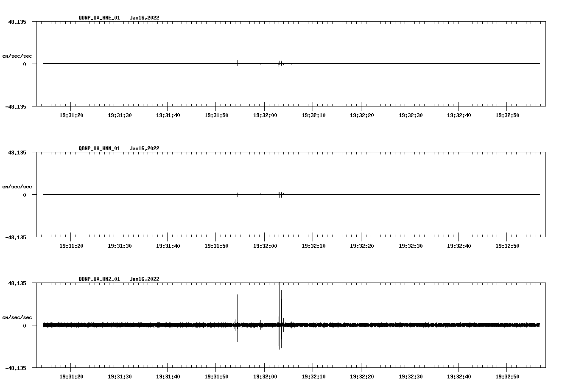This screenshot has height=392, width=576.
Task: Click the cm/sec/sec unit label on HNE plot
Action: [17, 56]
